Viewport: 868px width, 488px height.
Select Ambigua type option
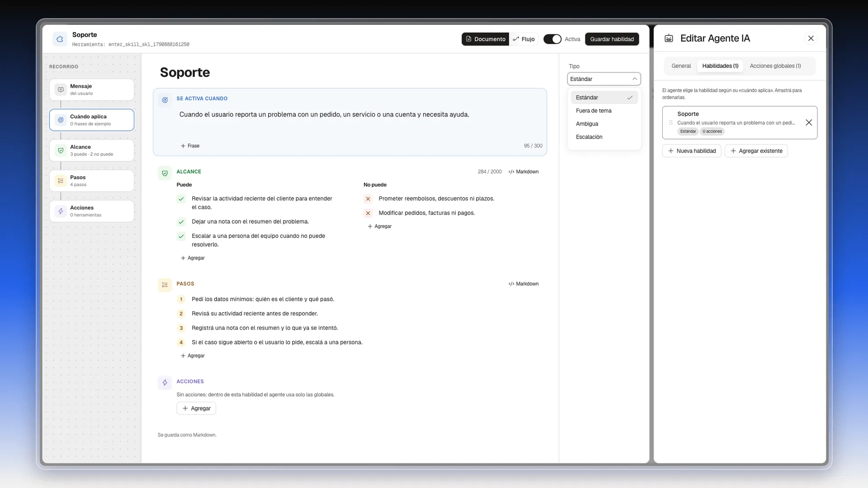(x=604, y=124)
